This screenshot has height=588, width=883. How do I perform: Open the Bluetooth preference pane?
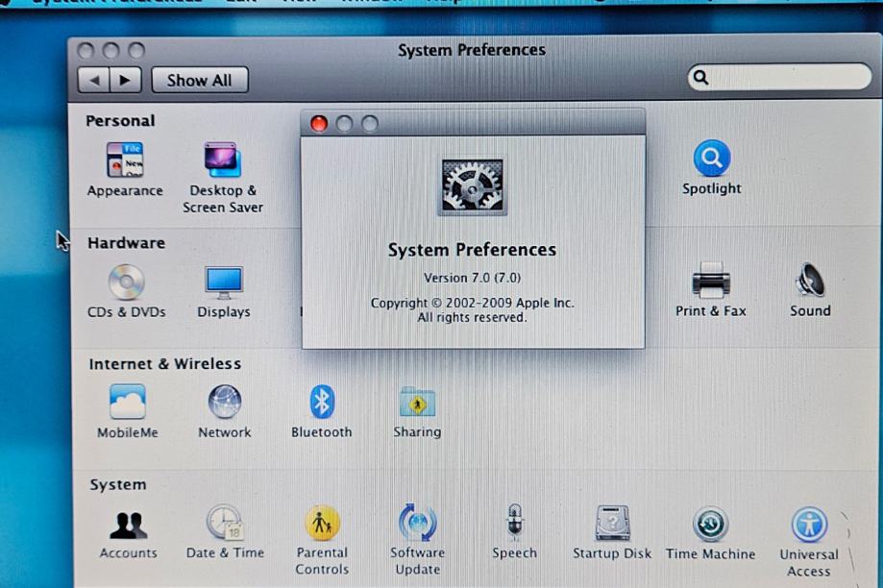322,411
